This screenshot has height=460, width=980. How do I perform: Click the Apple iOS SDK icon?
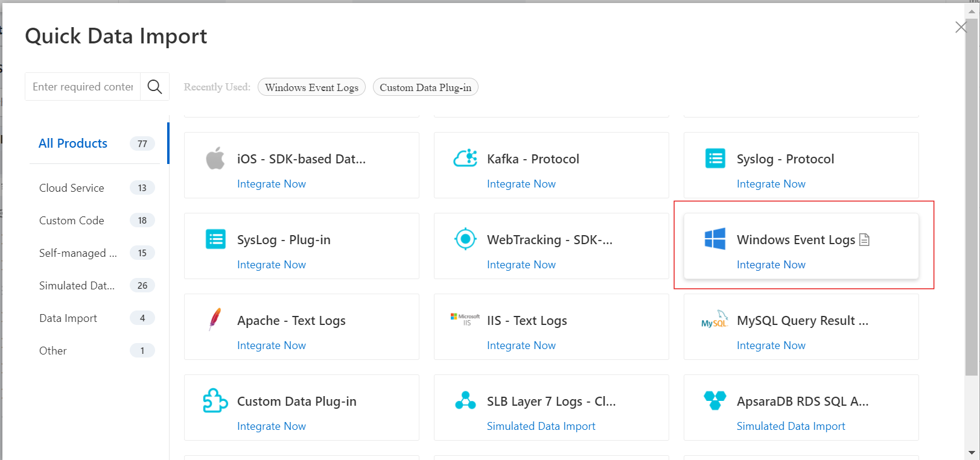click(x=215, y=159)
